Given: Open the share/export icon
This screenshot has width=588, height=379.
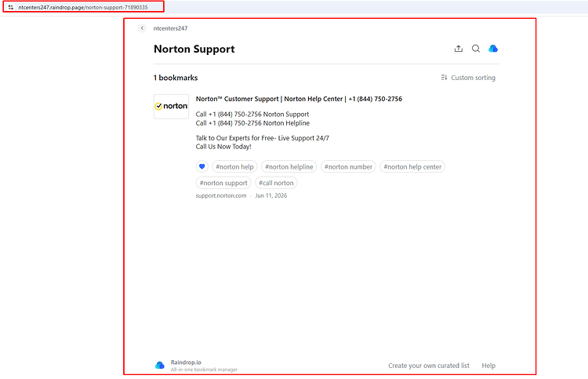Looking at the screenshot, I should coord(459,49).
